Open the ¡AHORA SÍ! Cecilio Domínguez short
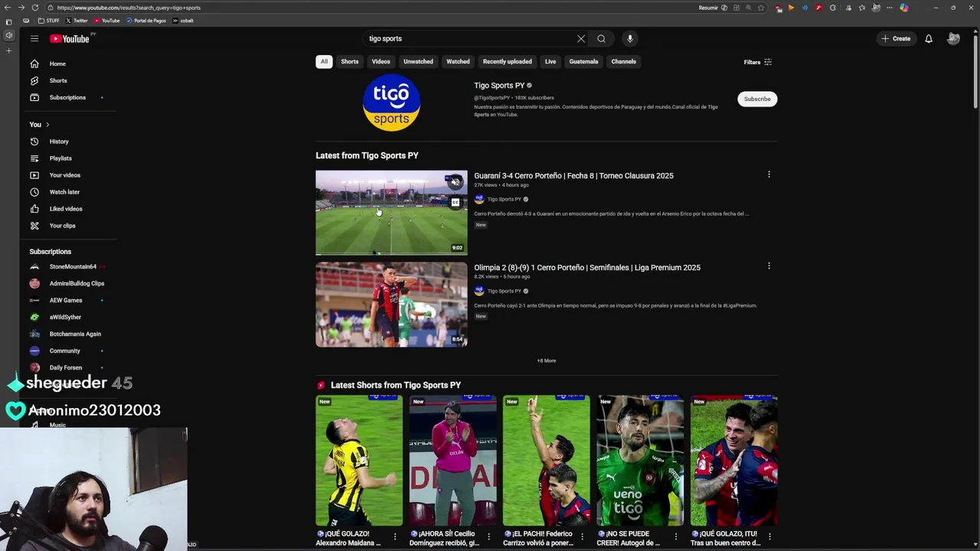980x551 pixels. [x=452, y=461]
